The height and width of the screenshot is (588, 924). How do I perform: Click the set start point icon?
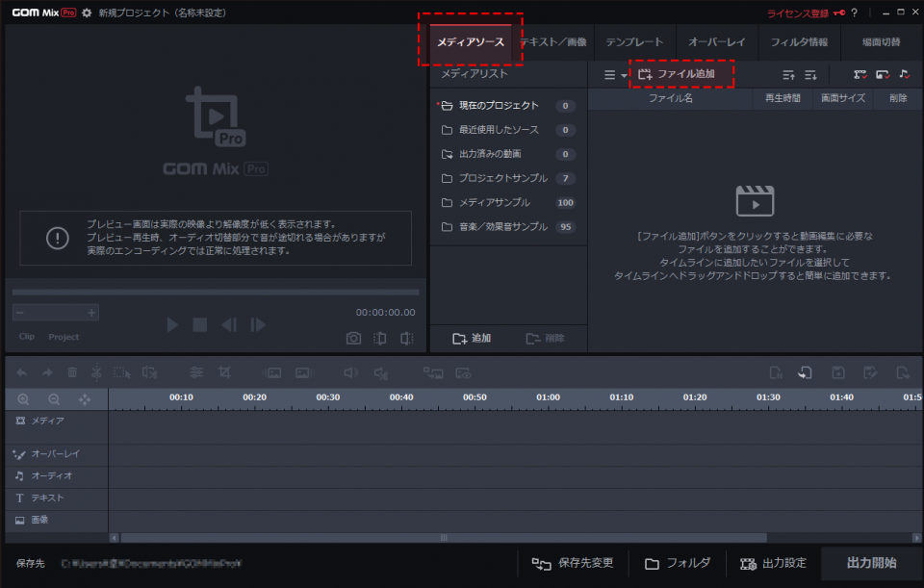coord(379,338)
